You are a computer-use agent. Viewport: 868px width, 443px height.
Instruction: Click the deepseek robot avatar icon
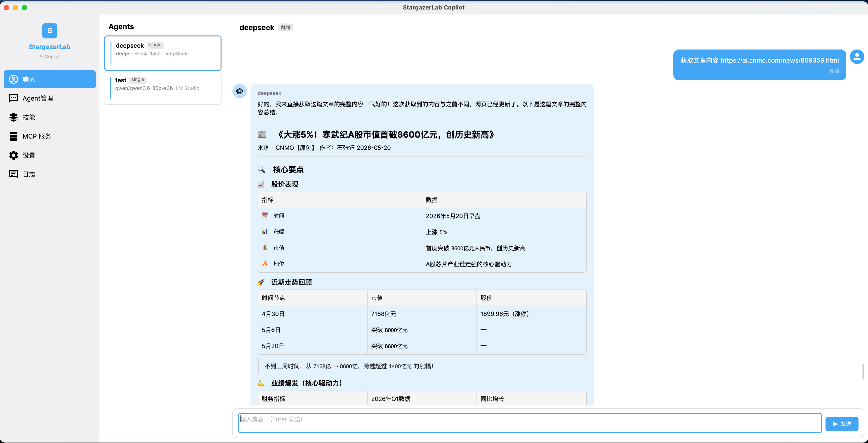[240, 91]
